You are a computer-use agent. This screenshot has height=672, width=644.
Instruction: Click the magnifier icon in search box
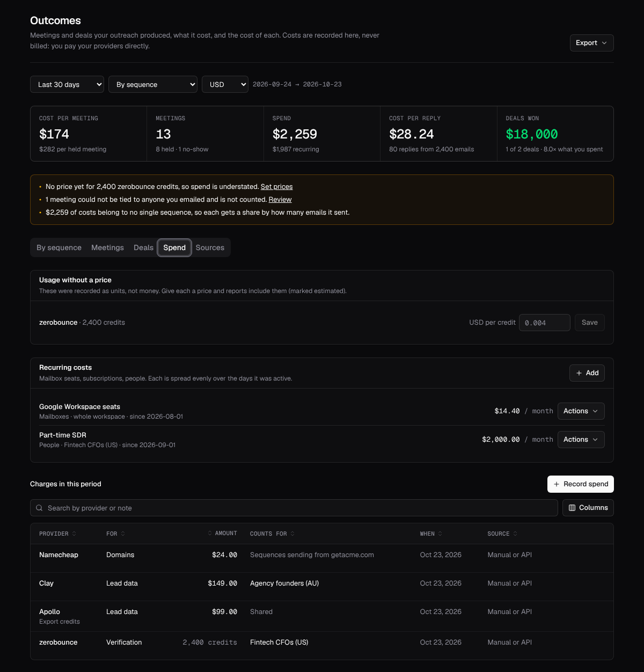[x=39, y=508]
